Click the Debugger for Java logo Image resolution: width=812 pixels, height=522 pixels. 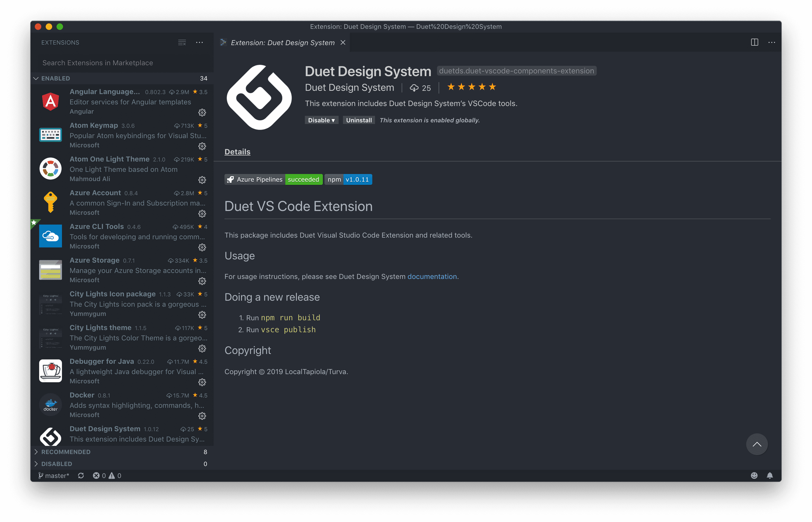51,371
